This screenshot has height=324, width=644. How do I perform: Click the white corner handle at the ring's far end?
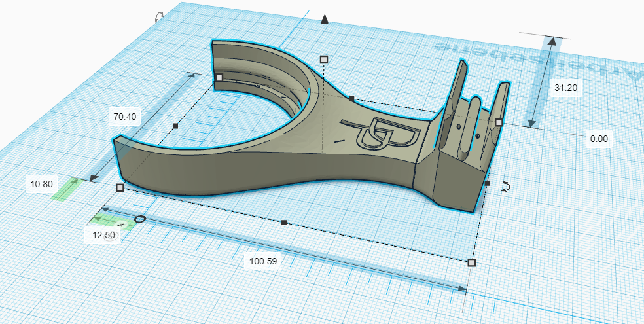(x=219, y=77)
